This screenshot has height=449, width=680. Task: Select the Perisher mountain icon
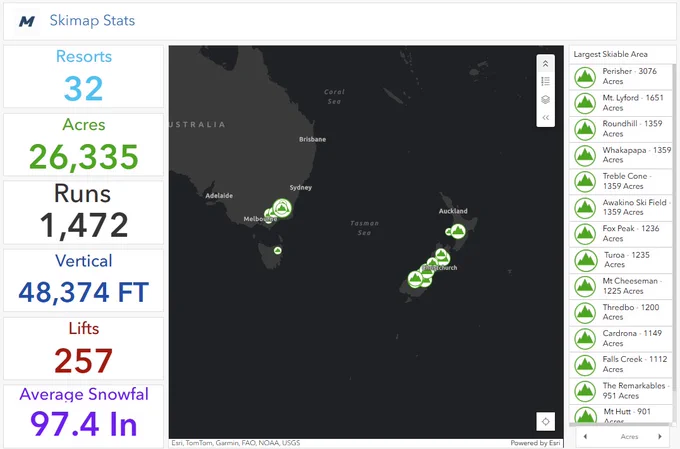[585, 77]
